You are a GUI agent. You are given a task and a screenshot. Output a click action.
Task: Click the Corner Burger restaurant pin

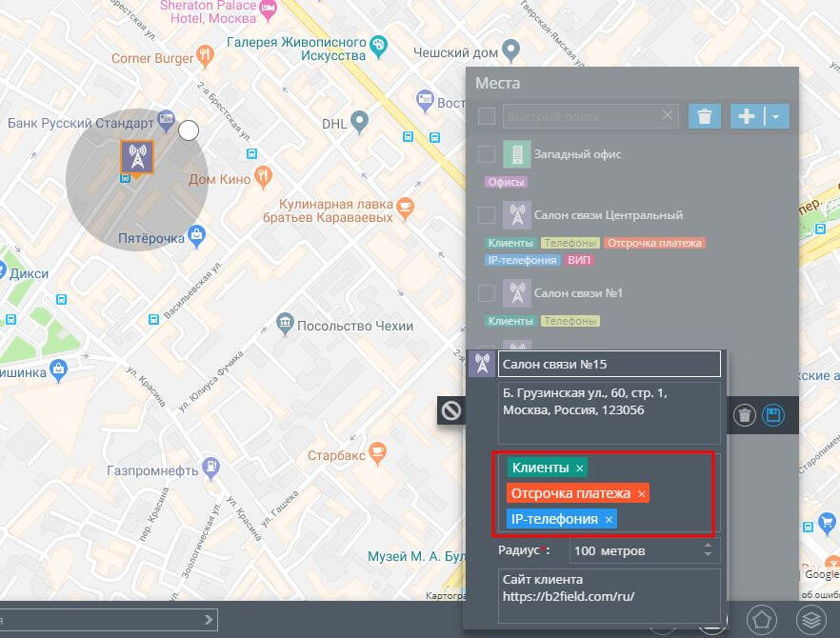pyautogui.click(x=205, y=56)
